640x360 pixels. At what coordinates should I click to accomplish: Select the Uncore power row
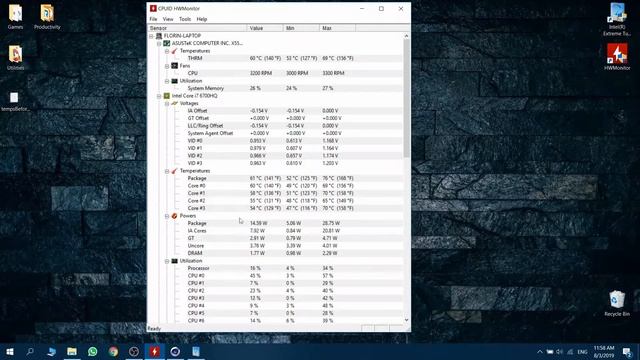(275, 246)
